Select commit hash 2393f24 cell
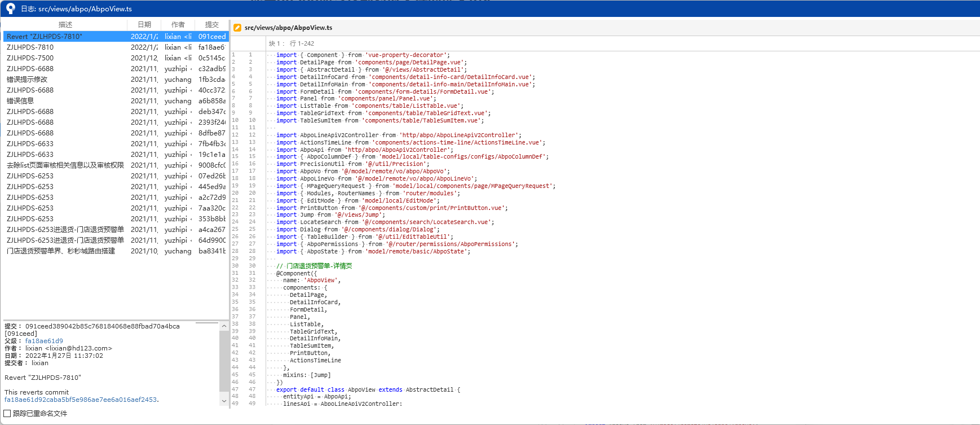980x425 pixels. [x=211, y=122]
